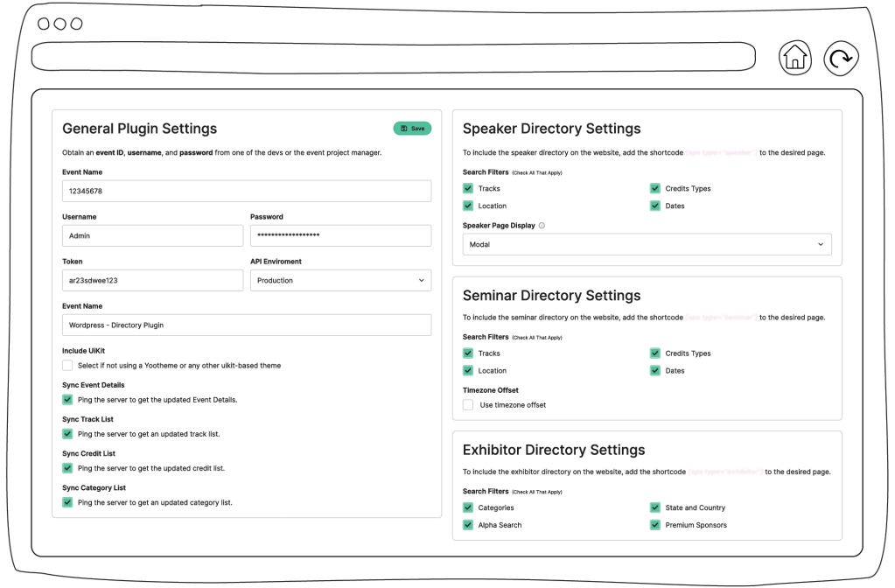Toggle Premium Sponsors filter in Exhibitor settings
This screenshot has height=588, width=895.
click(x=655, y=525)
